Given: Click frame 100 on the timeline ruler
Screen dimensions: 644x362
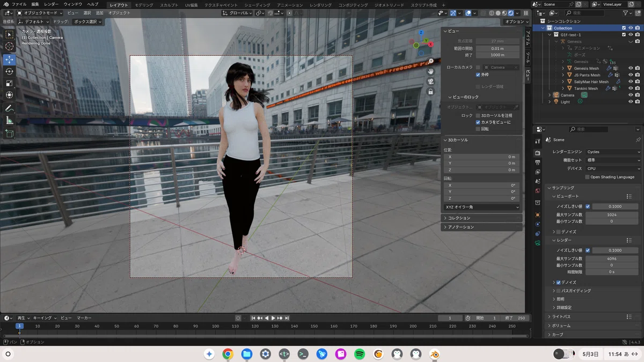Looking at the screenshot, I should [x=215, y=326].
